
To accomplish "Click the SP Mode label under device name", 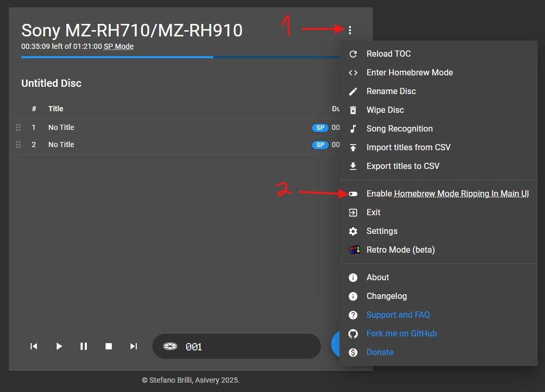I will click(x=119, y=46).
